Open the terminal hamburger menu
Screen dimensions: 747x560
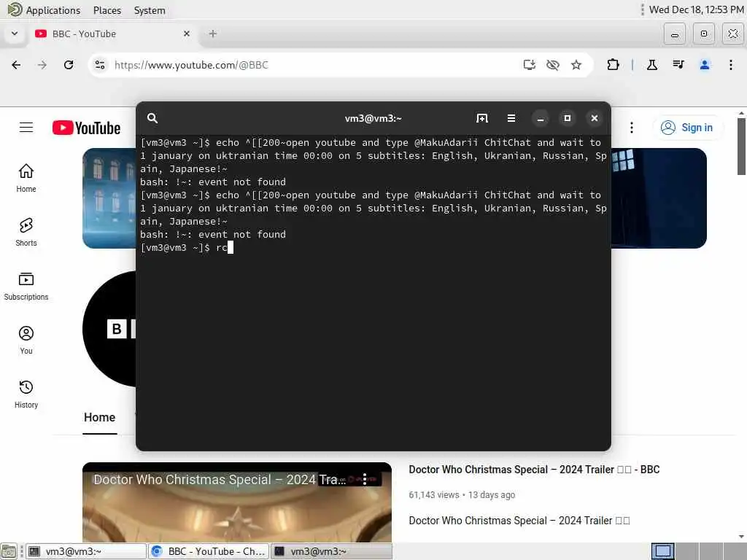[x=511, y=118]
